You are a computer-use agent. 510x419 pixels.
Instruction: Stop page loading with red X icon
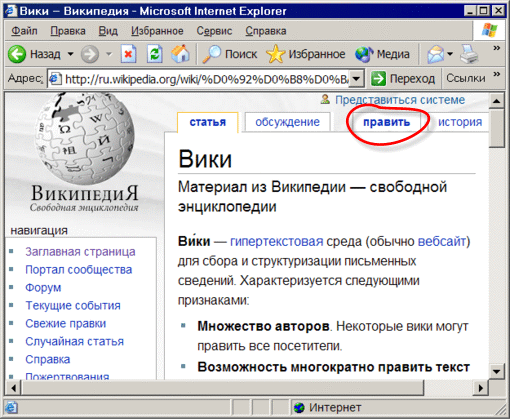pyautogui.click(x=128, y=54)
